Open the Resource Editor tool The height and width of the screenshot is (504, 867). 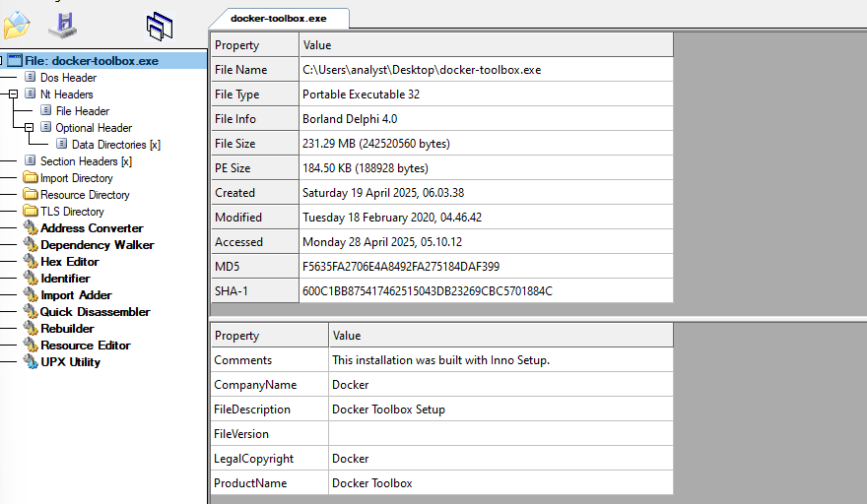coord(85,346)
